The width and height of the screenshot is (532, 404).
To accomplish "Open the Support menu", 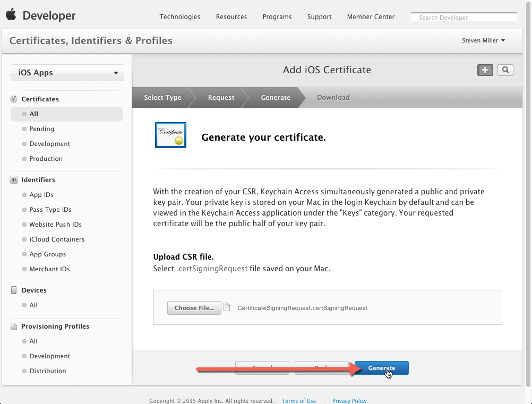I will click(x=319, y=16).
